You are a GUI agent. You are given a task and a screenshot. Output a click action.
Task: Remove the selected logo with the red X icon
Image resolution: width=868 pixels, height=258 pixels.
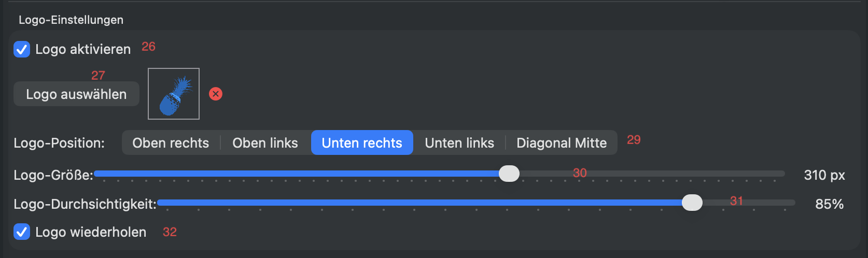(216, 94)
